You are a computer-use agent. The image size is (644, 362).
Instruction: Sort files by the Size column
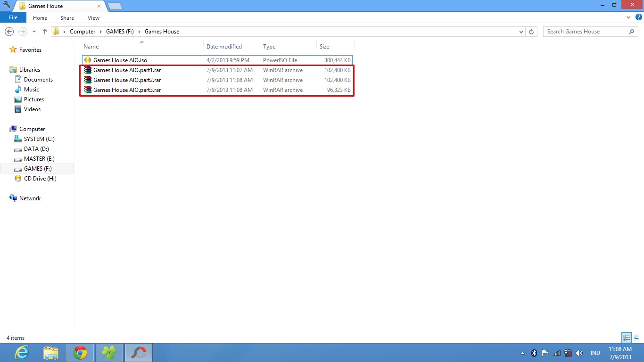(x=335, y=47)
